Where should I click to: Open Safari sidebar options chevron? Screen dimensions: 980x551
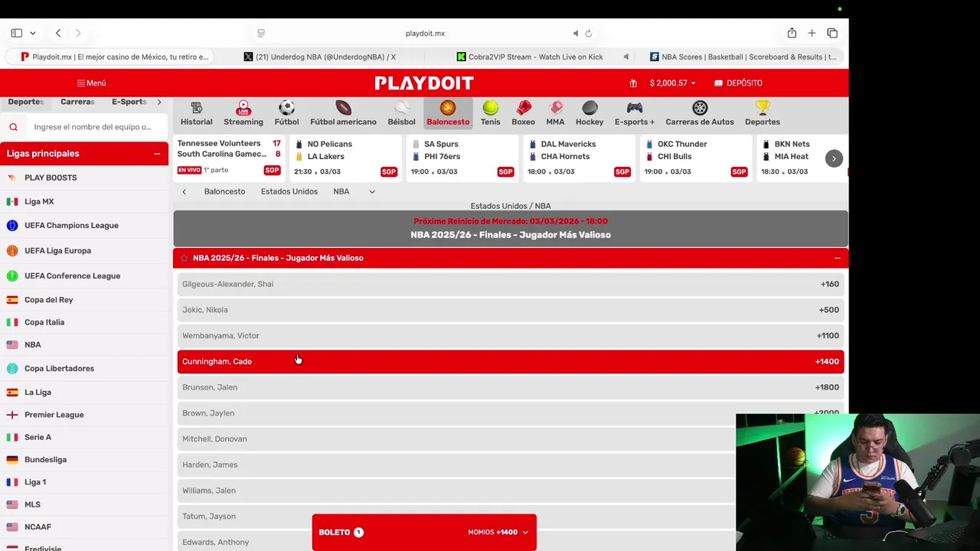[x=32, y=33]
